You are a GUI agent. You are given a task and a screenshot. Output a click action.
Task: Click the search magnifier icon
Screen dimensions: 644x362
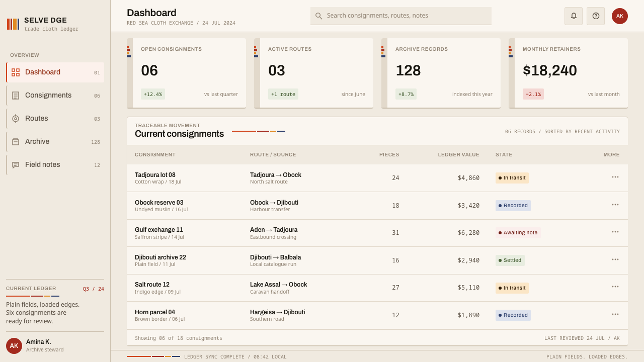point(318,16)
